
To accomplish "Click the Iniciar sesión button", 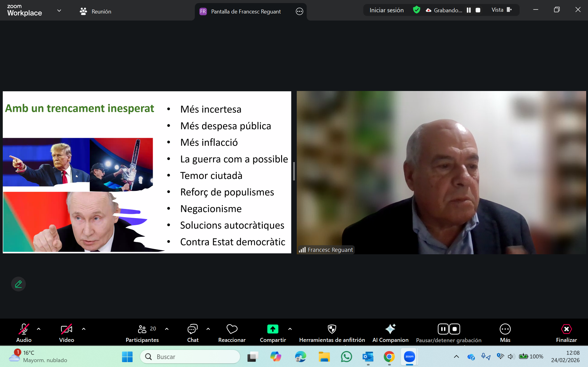I will 386,10.
